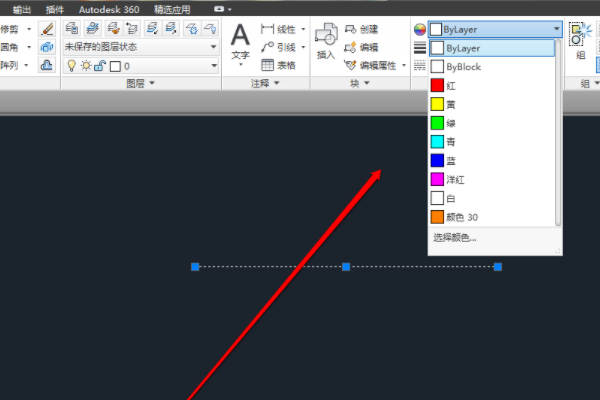Click the middle grip of the line
The width and height of the screenshot is (600, 400).
[x=346, y=267]
